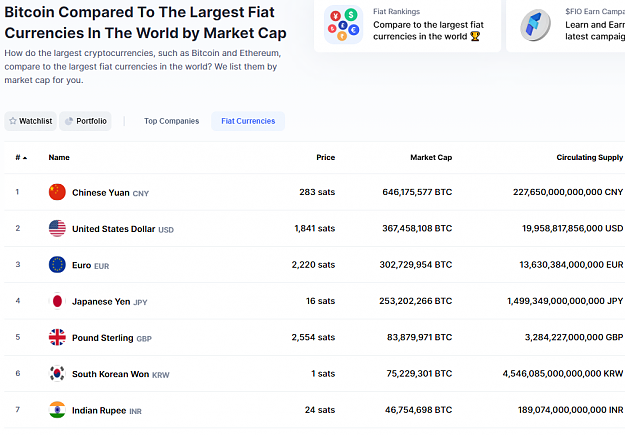Image resolution: width=625 pixels, height=435 pixels.
Task: Click supply 3,284,227,000,000 GBP
Action: (x=574, y=337)
